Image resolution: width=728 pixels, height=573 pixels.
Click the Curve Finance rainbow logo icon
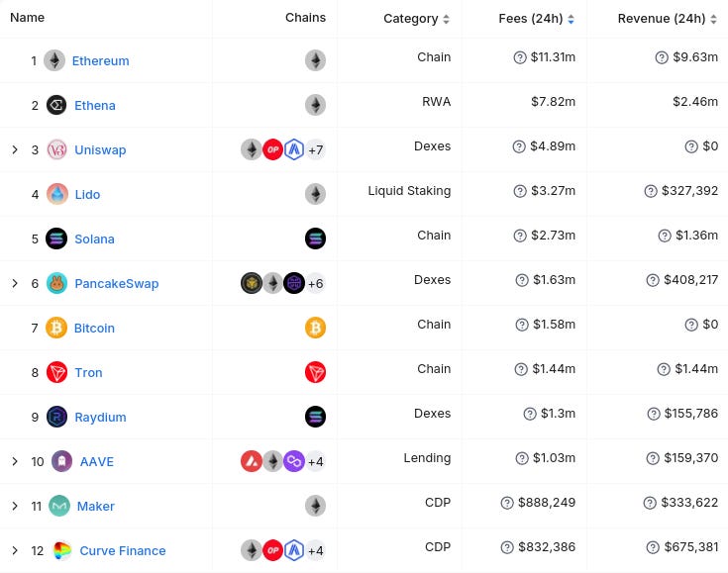point(61,550)
